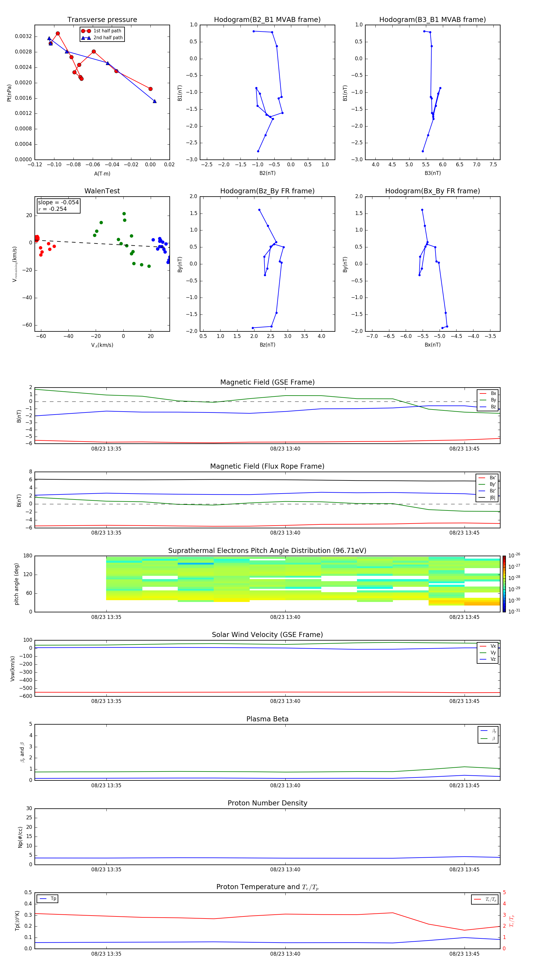The height and width of the screenshot is (980, 535).
Task: Click Vx legend entry in Solar Wind panel
Action: pos(488,647)
